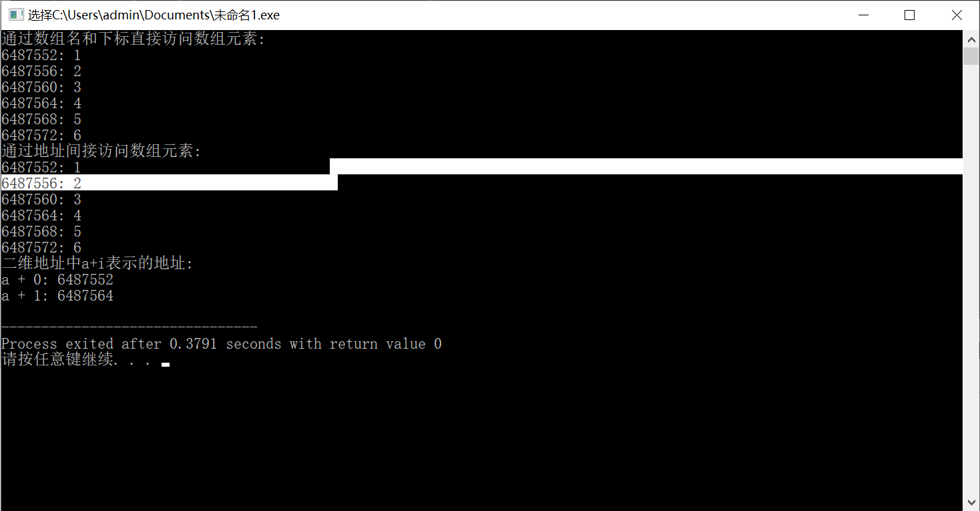Click the first output line 6487552: 1
This screenshot has height=511, width=980.
pos(41,55)
